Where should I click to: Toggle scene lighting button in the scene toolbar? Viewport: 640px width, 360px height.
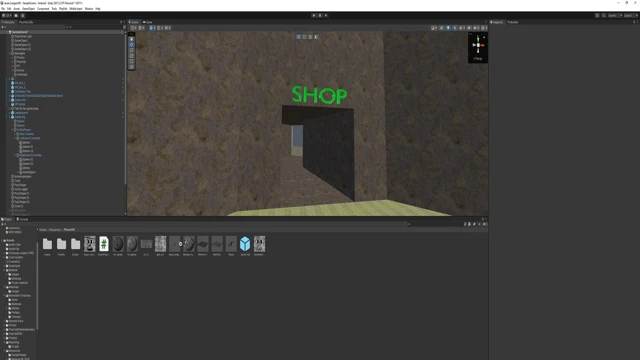click(x=448, y=28)
